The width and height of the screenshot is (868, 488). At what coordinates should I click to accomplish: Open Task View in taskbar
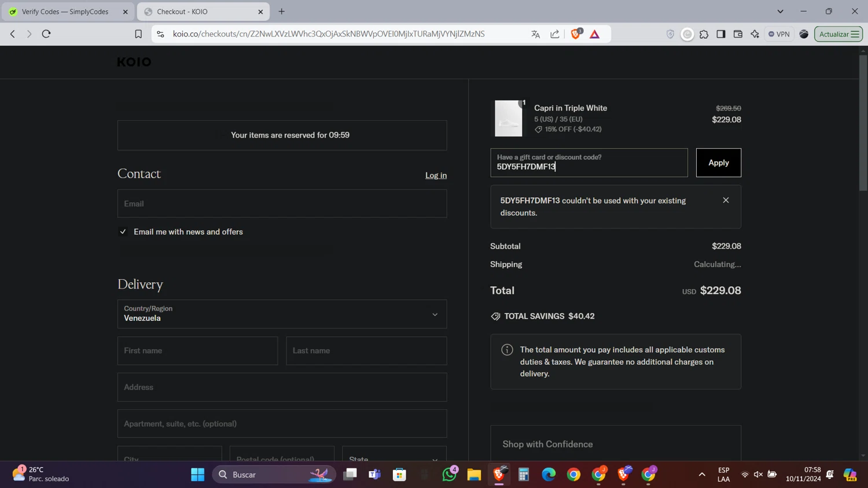coord(350,475)
